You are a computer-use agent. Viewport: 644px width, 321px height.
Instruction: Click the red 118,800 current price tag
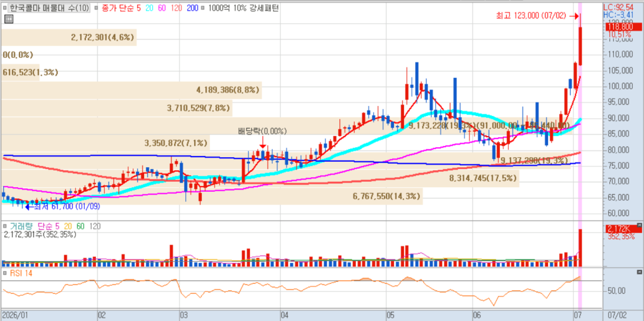point(624,27)
